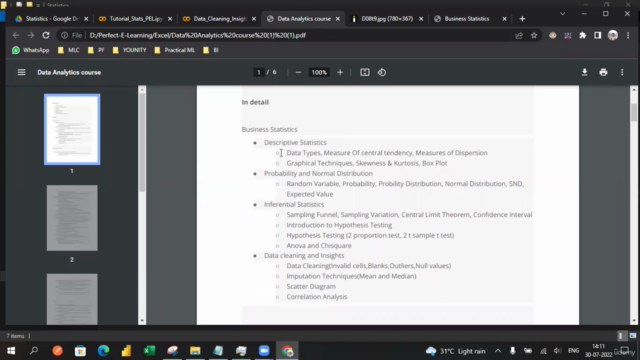The width and height of the screenshot is (640, 360).
Task: Print the PDF document
Action: [603, 72]
